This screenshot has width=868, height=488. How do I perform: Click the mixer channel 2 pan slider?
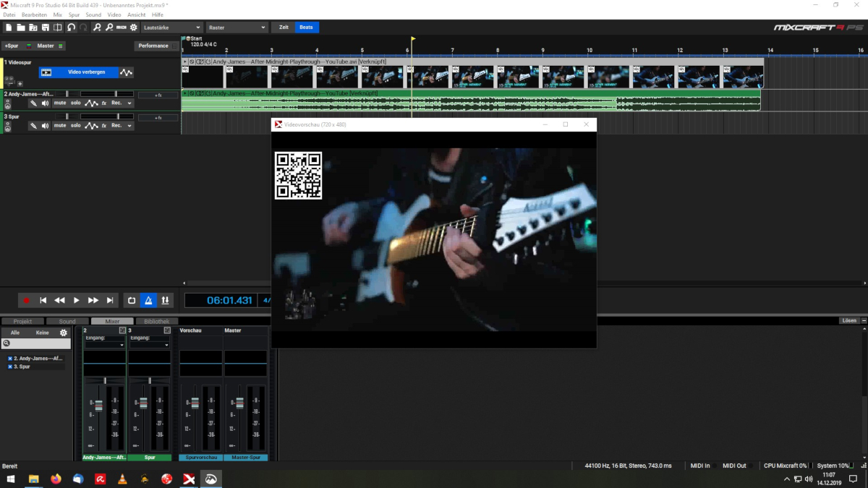pos(105,380)
